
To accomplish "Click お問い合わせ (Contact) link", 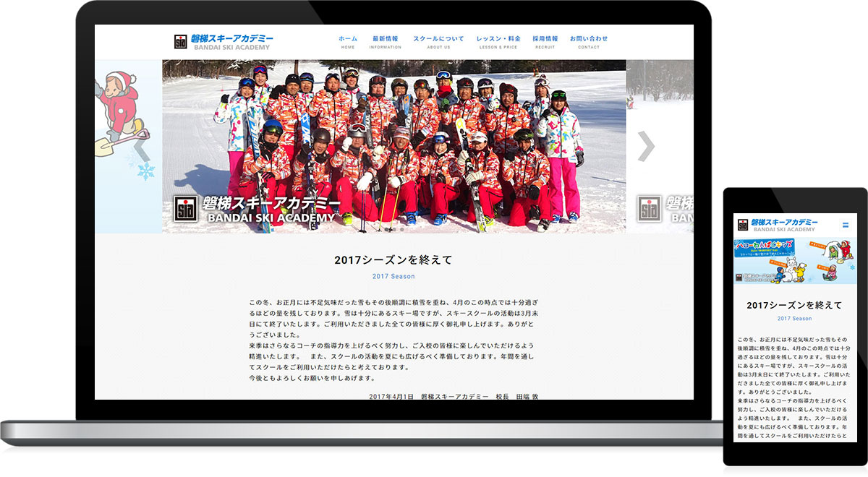I will 589,42.
